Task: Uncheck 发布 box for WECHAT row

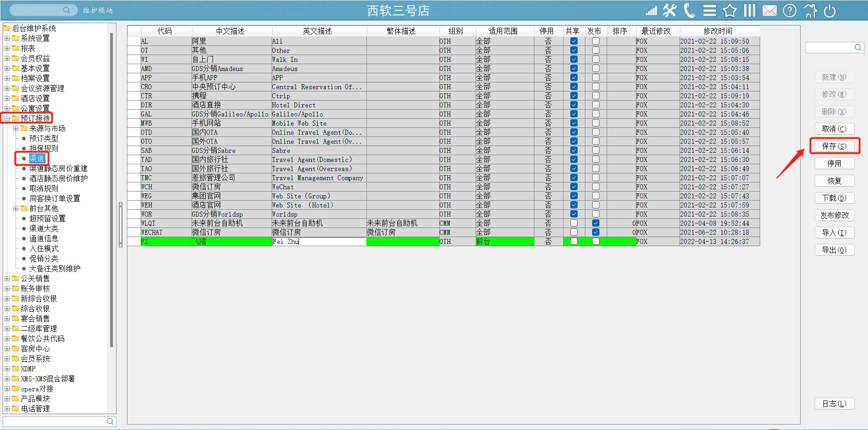Action: tap(595, 232)
